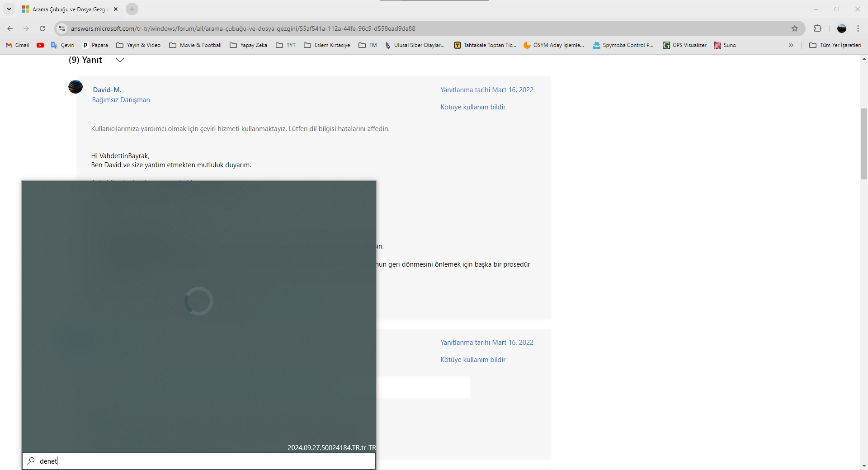
Task: Open the Ulusal Siber Olaylar bookmark
Action: [x=415, y=45]
